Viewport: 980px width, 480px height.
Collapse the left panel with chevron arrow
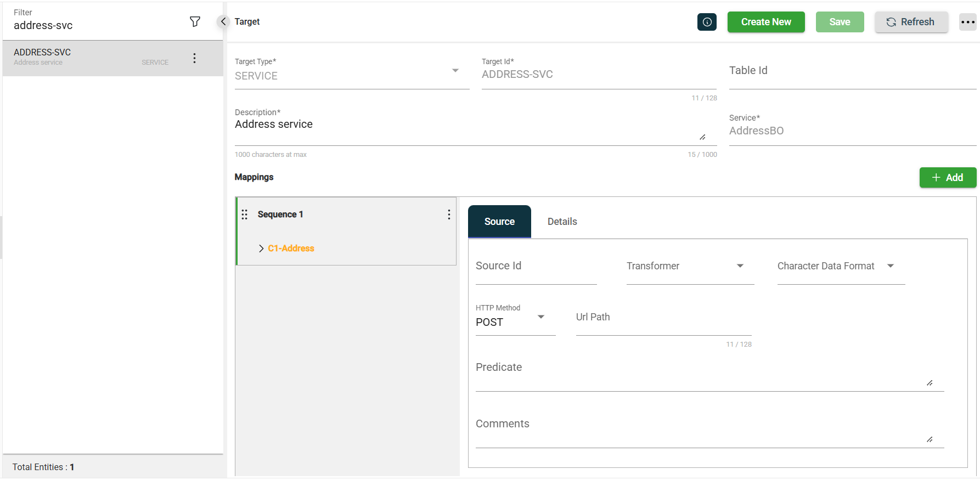tap(223, 22)
